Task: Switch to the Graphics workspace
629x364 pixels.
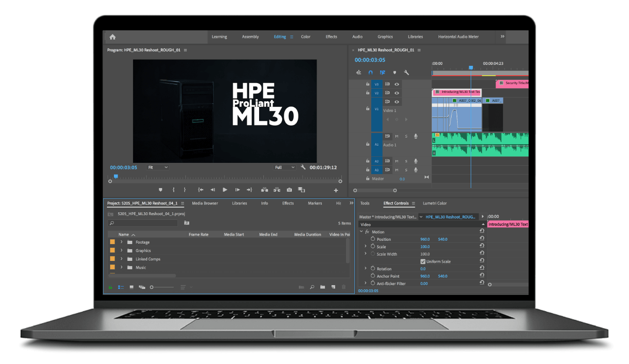Action: click(385, 37)
